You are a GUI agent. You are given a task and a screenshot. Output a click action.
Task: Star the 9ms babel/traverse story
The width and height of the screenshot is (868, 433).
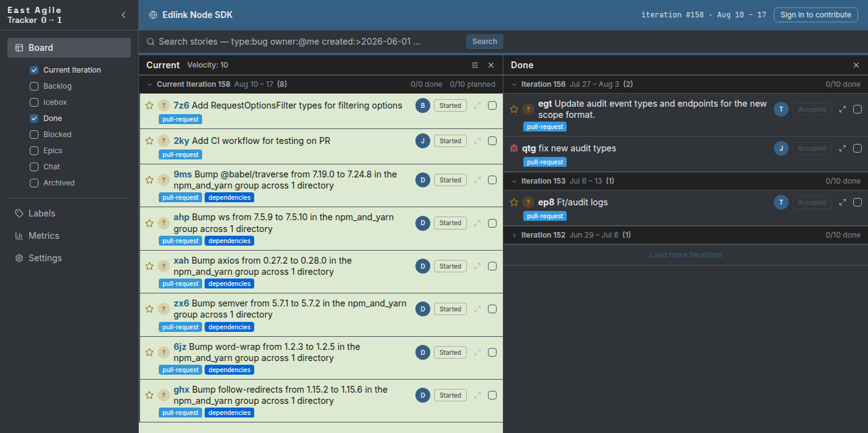pyautogui.click(x=149, y=180)
